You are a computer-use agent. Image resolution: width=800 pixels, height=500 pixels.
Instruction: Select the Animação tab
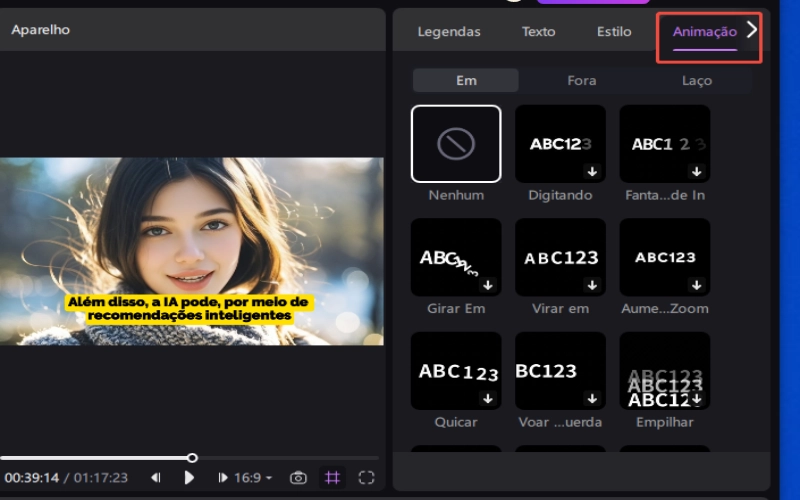(x=705, y=32)
